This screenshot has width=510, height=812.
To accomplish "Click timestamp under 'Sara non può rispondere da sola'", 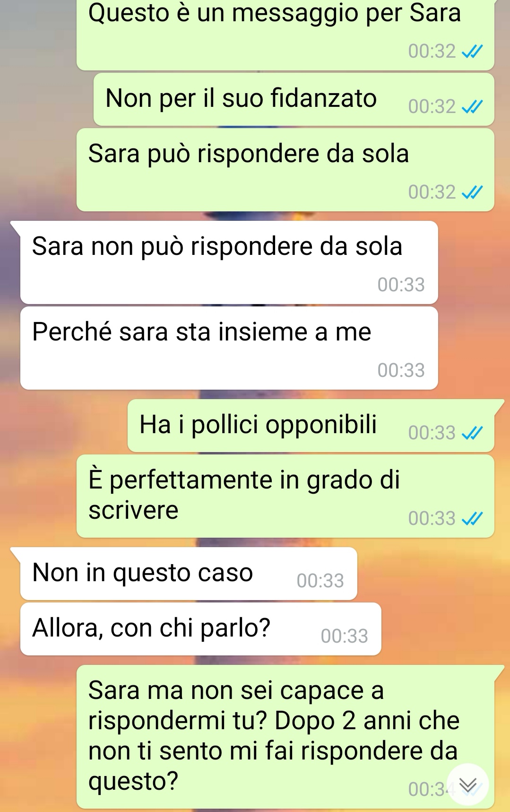I will point(401,285).
